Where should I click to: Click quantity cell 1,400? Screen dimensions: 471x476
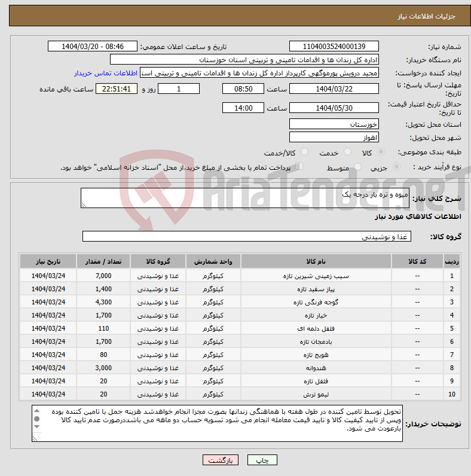(x=103, y=289)
